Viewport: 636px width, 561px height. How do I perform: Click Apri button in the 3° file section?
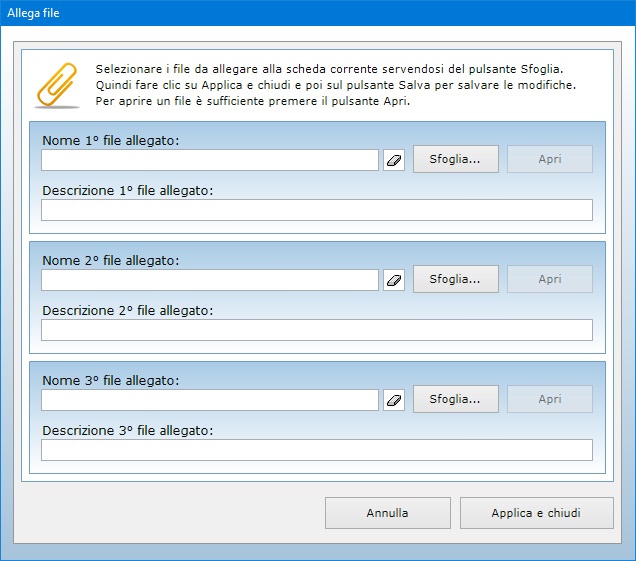tap(550, 399)
